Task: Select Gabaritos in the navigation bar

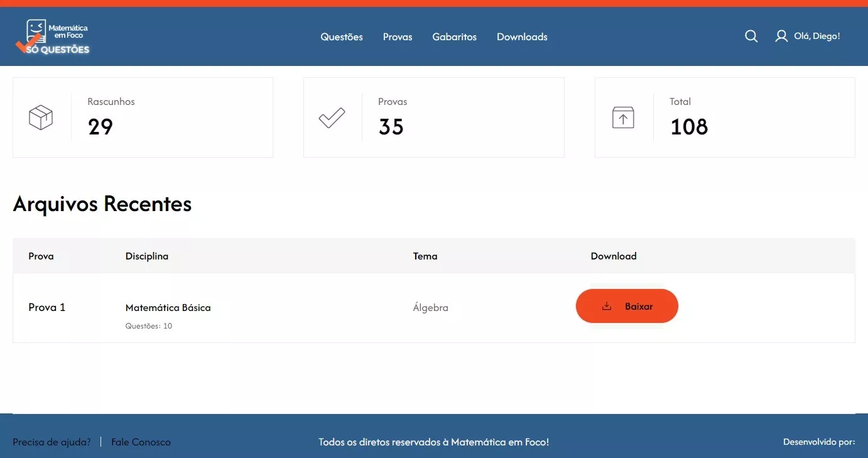Action: point(454,37)
